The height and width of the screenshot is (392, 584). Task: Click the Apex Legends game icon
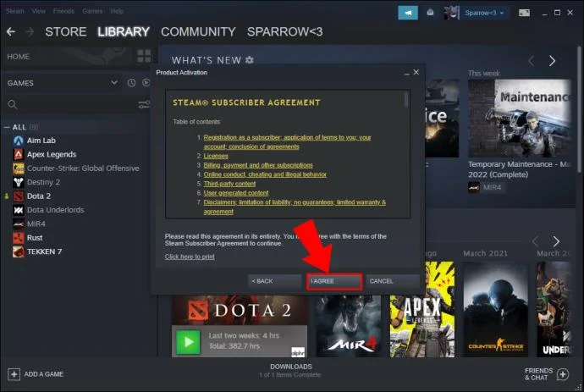click(19, 154)
